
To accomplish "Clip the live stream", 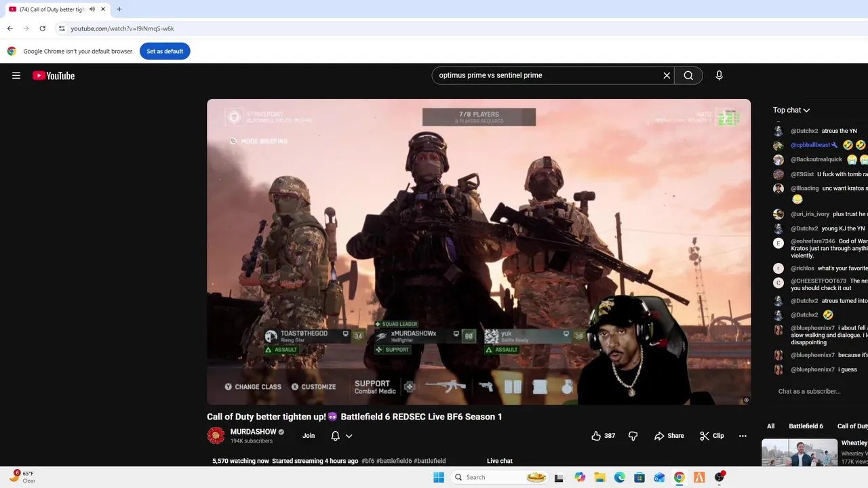I will [x=711, y=436].
